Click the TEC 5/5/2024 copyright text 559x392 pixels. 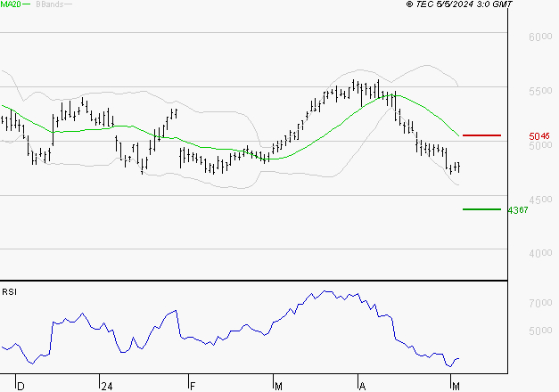(x=459, y=4)
